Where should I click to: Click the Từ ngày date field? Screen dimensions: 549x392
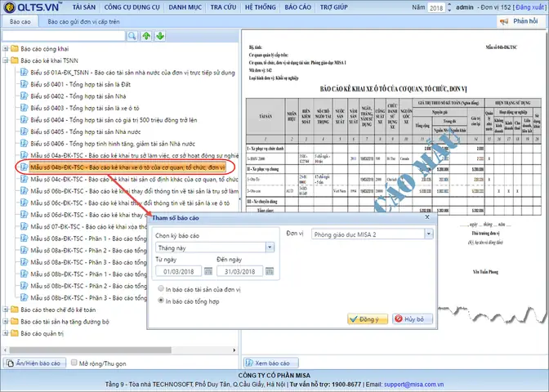pyautogui.click(x=178, y=271)
